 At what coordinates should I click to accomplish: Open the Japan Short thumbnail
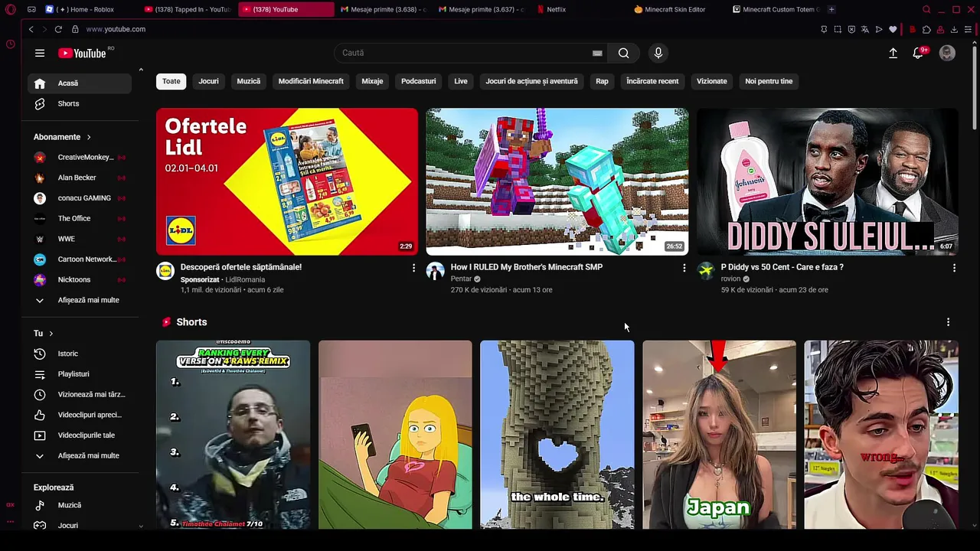point(719,435)
